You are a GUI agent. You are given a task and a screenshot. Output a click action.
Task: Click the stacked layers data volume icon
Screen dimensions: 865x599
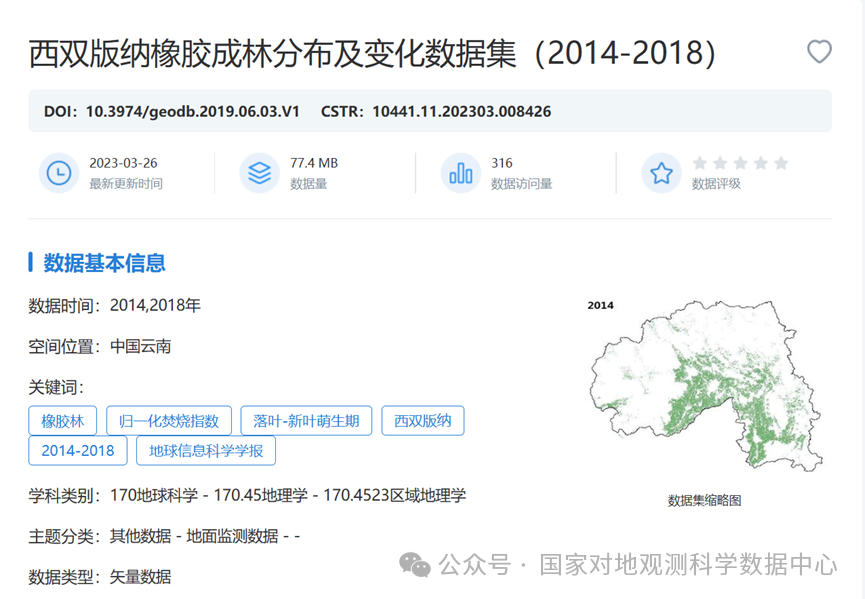click(259, 173)
